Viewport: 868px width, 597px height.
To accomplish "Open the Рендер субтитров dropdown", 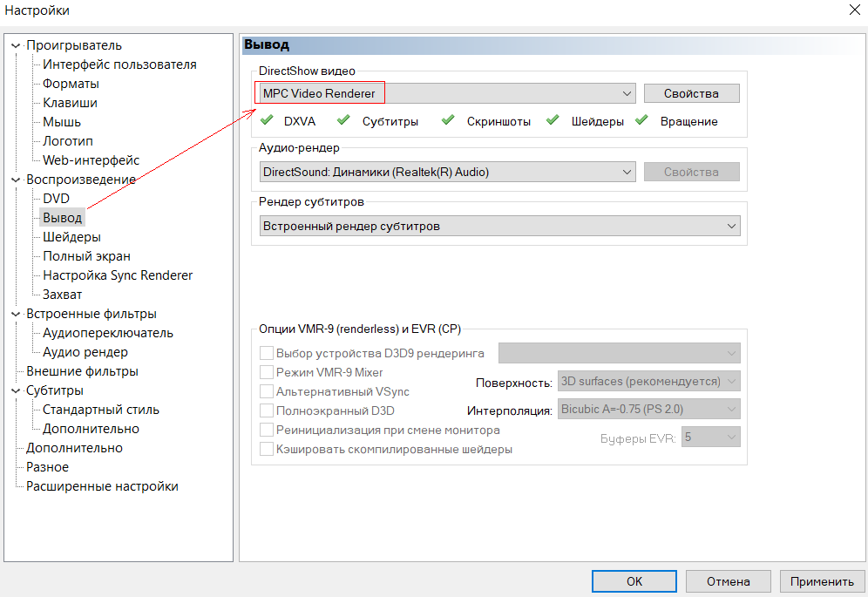I will click(x=500, y=226).
